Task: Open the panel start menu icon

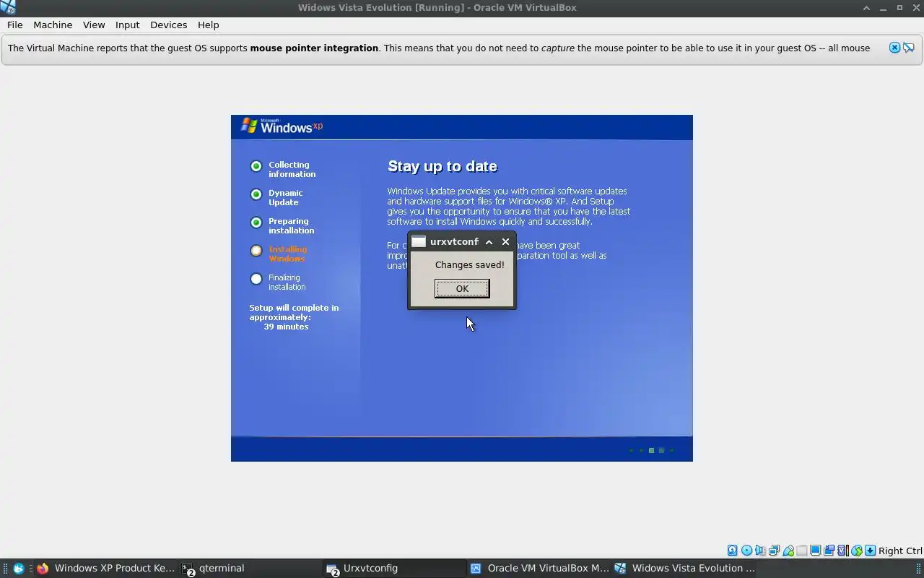Action: 19,568
